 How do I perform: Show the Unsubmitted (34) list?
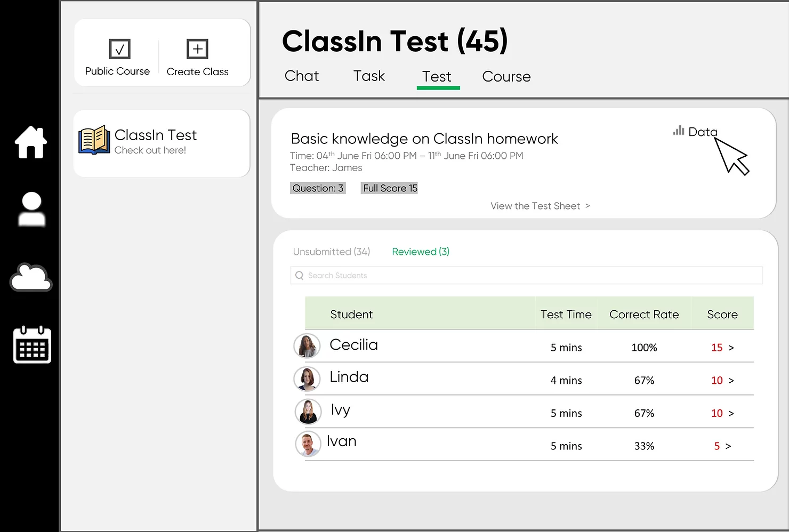(331, 252)
